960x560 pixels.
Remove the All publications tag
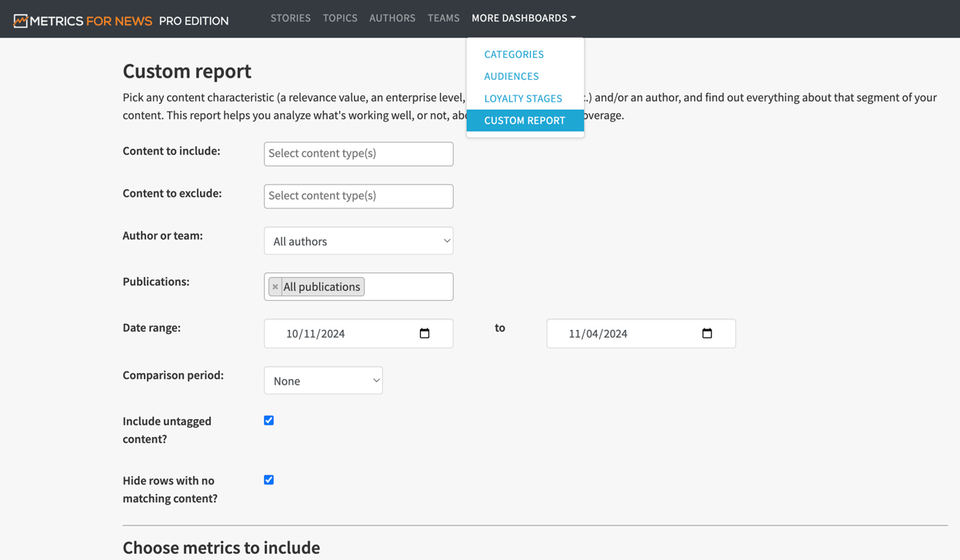pos(275,287)
